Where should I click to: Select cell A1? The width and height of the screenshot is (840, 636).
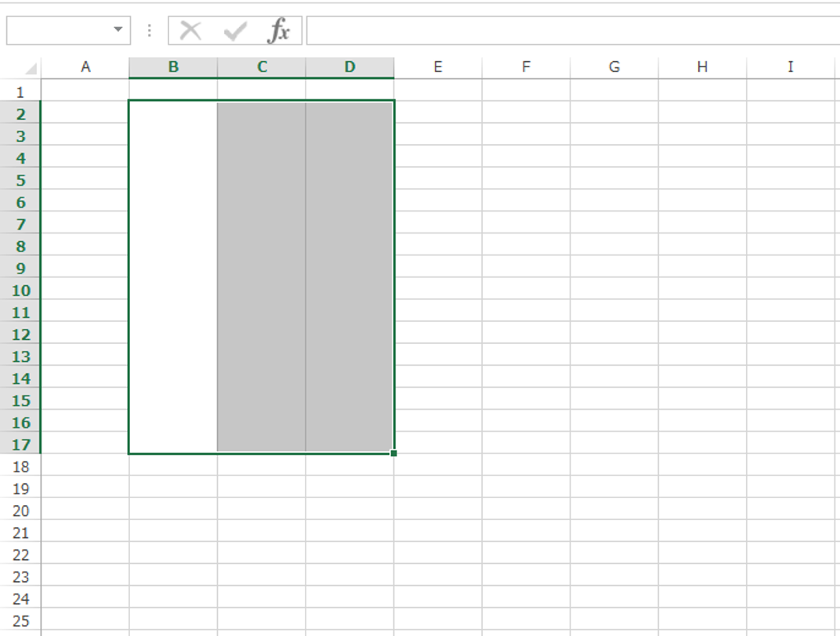(x=86, y=91)
